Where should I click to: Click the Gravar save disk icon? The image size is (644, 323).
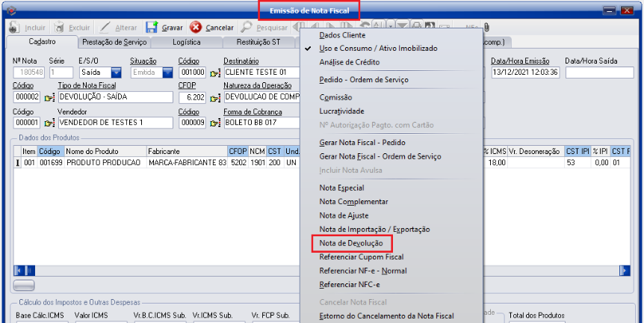coord(152,27)
